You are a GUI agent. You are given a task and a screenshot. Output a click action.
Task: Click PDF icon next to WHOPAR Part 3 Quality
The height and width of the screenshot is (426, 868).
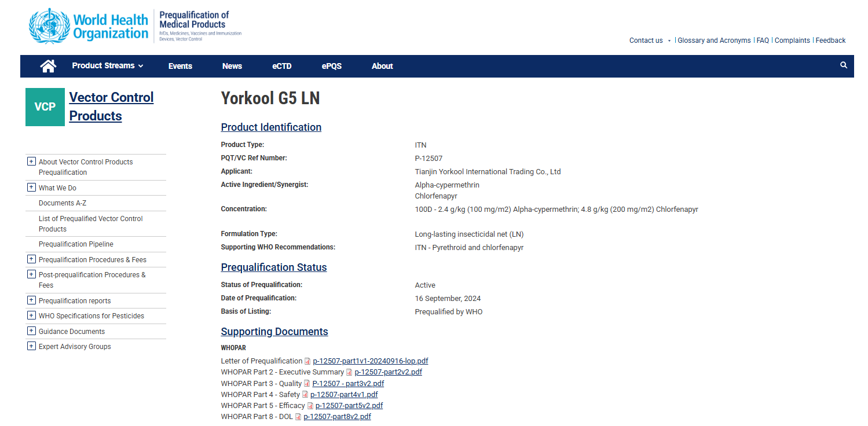coord(306,384)
